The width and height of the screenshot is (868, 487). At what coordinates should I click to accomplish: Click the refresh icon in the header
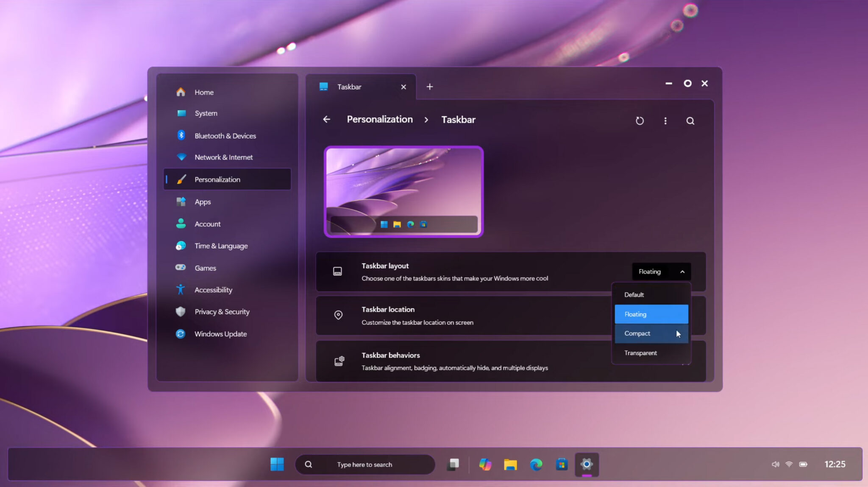pyautogui.click(x=640, y=120)
